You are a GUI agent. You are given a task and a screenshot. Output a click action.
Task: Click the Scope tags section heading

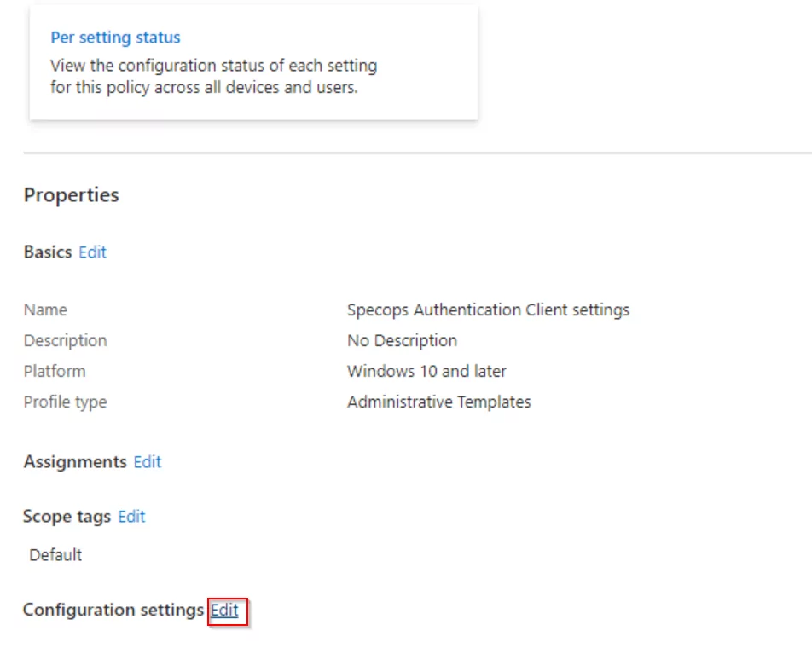pyautogui.click(x=67, y=517)
